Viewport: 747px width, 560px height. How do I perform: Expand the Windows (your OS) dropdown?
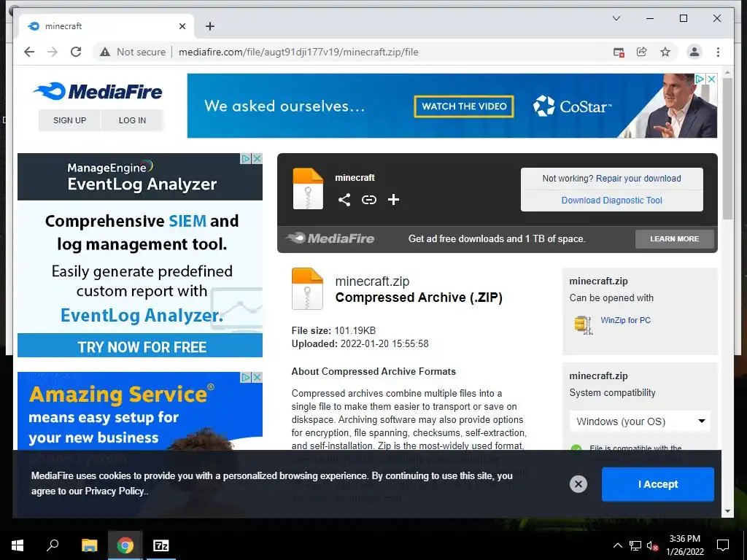click(640, 421)
